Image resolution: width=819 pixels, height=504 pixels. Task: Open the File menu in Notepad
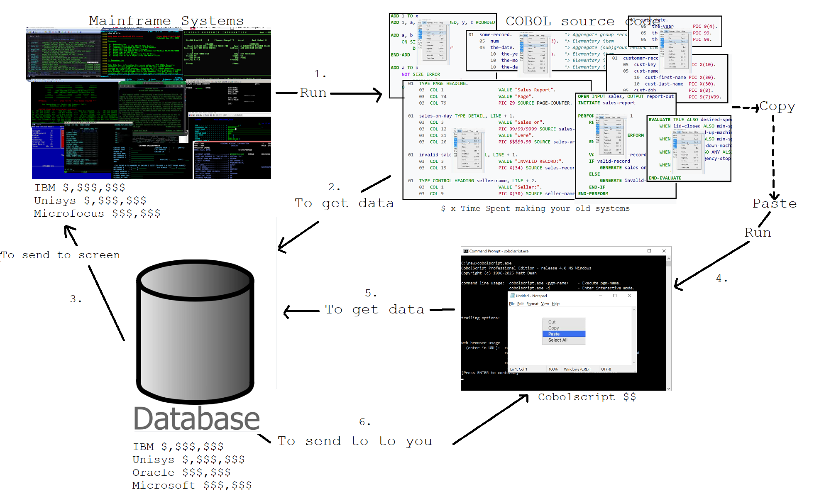coord(511,304)
